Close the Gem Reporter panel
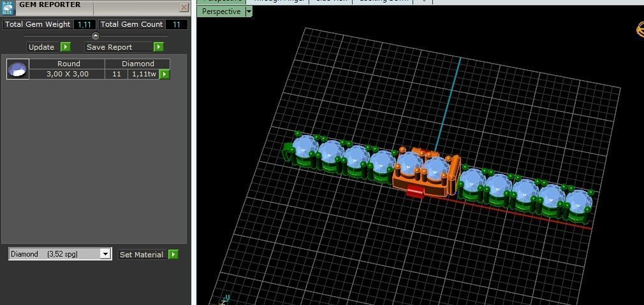Viewport: 644px width, 305px height. pos(184,8)
